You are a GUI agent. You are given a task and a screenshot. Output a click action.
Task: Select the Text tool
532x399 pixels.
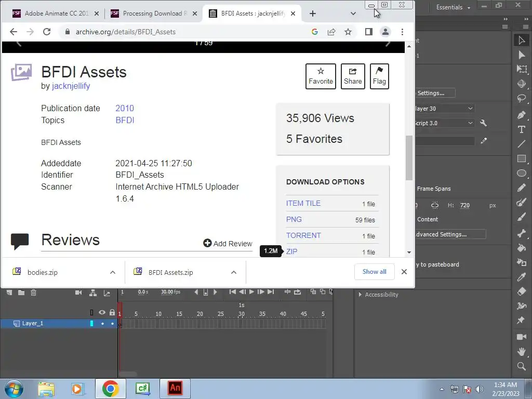[x=522, y=129]
